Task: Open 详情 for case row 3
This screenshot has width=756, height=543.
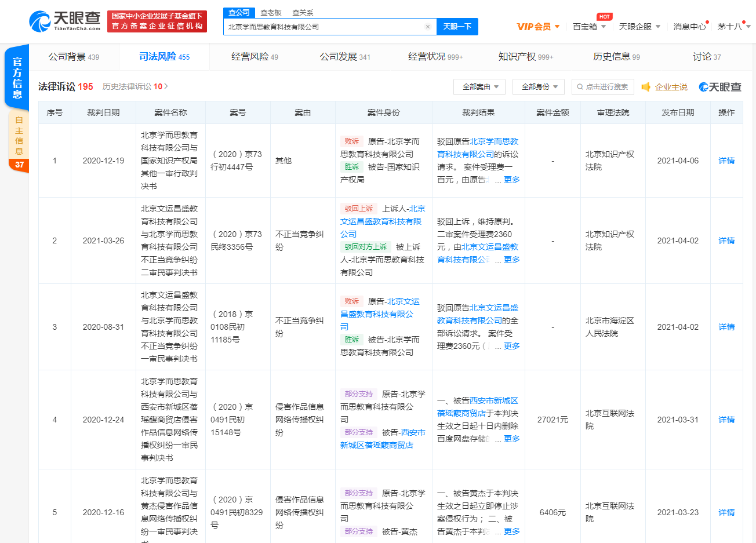Action: point(726,327)
